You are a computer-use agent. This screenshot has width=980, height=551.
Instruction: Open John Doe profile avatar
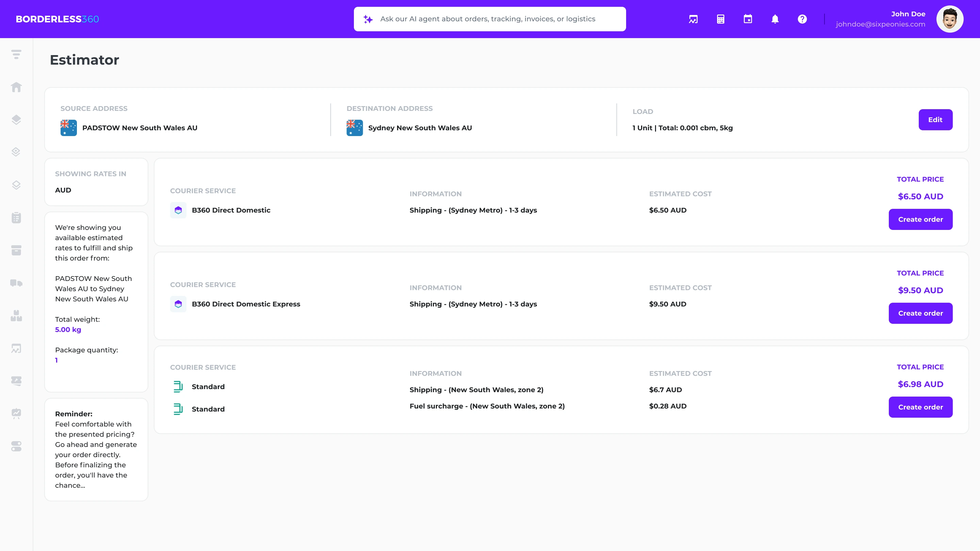950,19
